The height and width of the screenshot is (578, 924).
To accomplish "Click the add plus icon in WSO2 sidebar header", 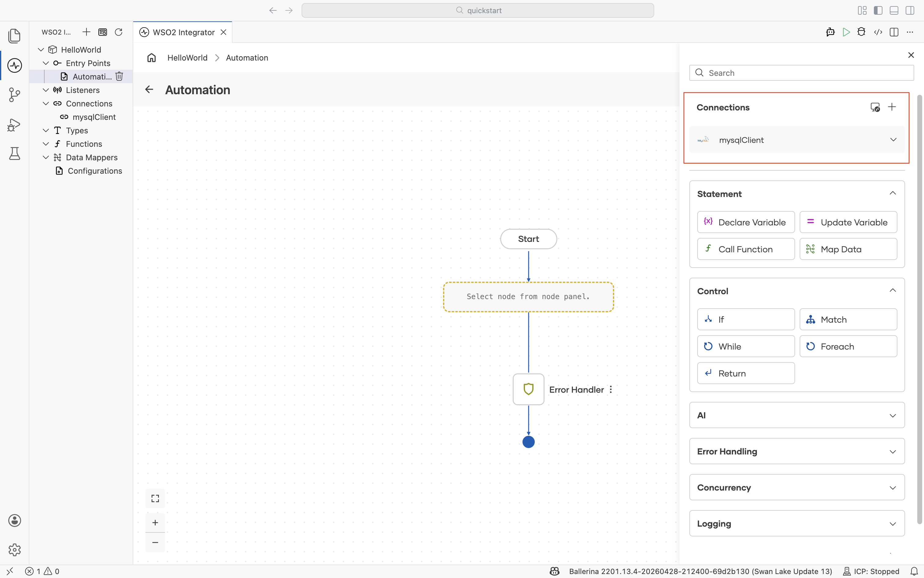I will pyautogui.click(x=86, y=32).
